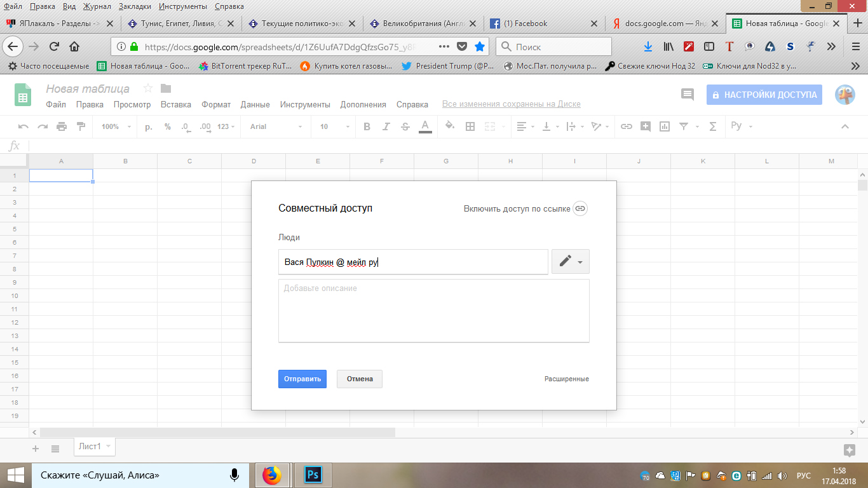Open the Инструменты menu in Sheets
The width and height of the screenshot is (868, 488).
(305, 105)
